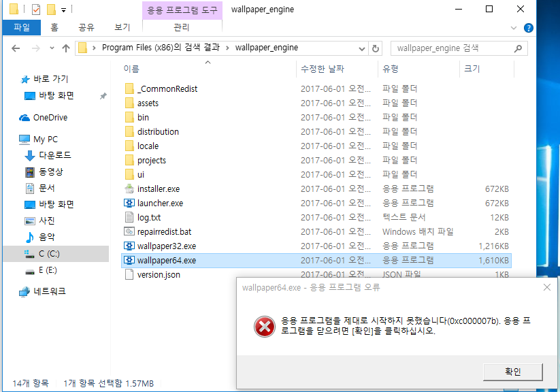
Task: Select the log.txt file icon
Action: (129, 217)
